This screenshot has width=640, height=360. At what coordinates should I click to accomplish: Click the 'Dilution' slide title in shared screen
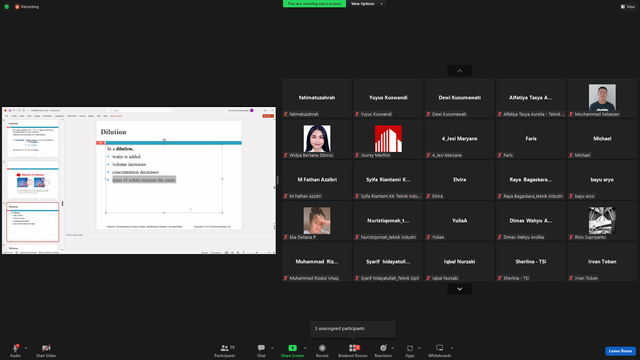click(x=113, y=132)
